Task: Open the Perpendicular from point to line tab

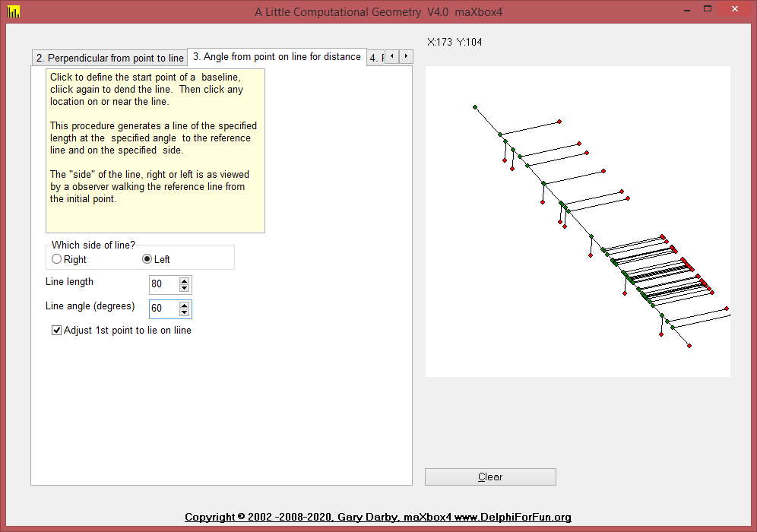Action: point(109,59)
